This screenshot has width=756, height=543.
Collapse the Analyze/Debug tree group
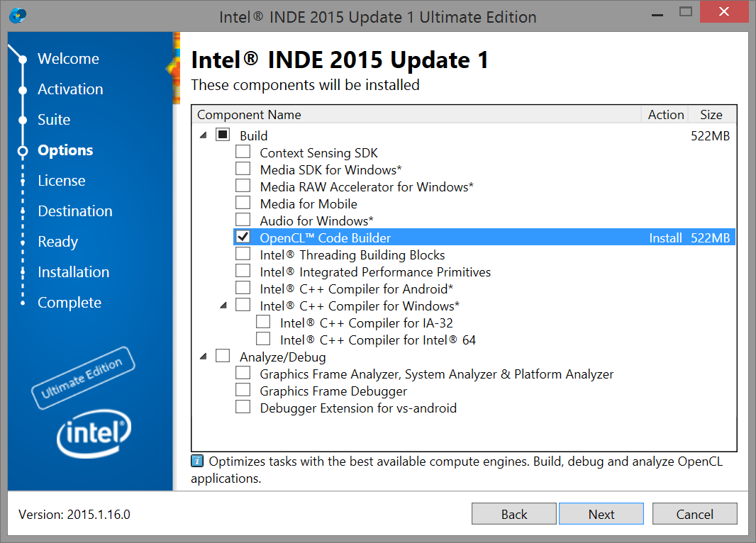[x=204, y=357]
